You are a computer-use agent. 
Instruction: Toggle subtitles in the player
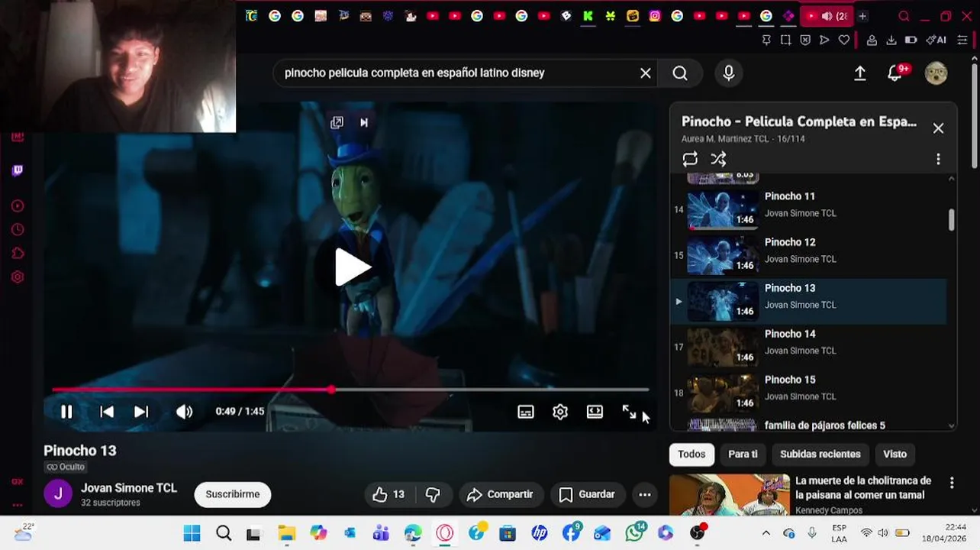tap(526, 412)
